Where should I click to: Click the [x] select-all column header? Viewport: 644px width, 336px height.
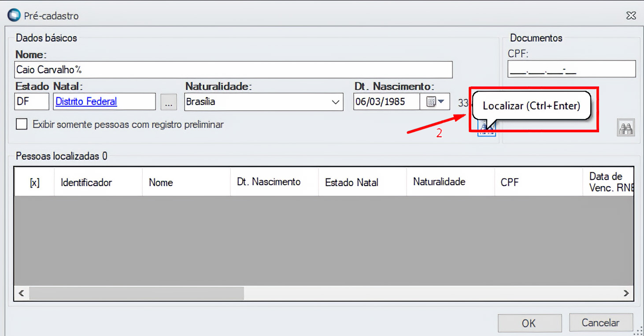point(34,183)
